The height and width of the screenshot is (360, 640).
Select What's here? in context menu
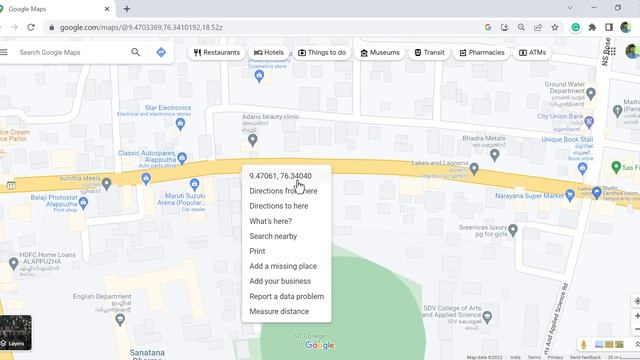(287, 221)
